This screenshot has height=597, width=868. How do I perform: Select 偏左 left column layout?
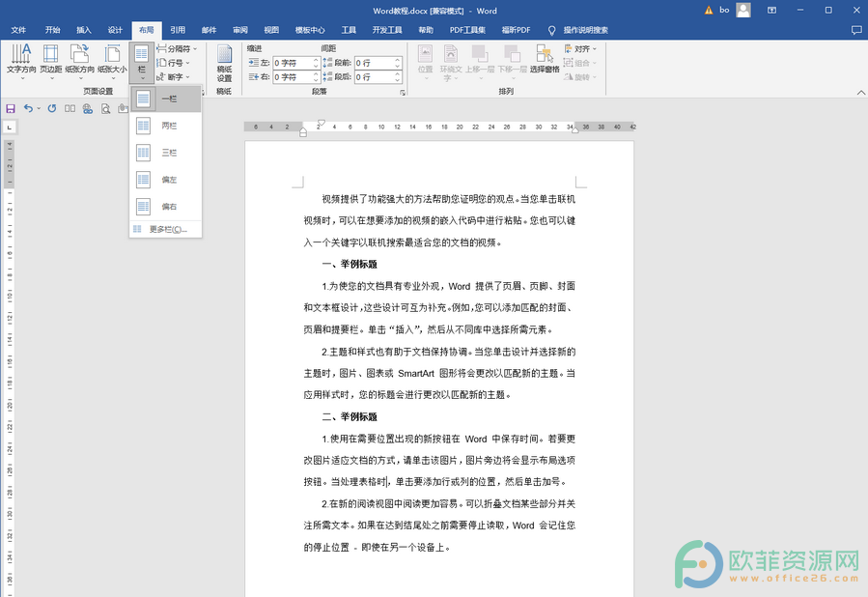[165, 180]
